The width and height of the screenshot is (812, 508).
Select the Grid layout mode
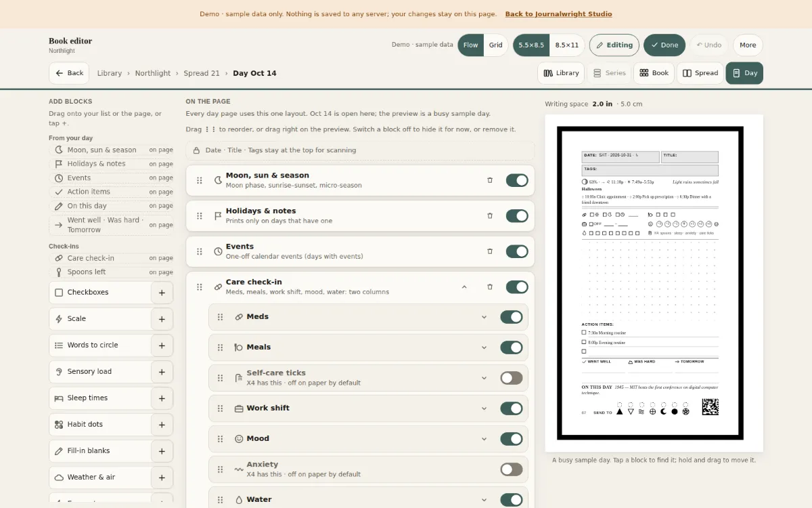click(x=496, y=45)
